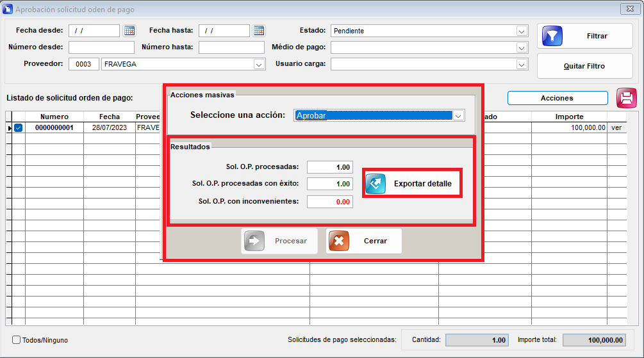The image size is (644, 358).
Task: Close the Aprobación solicitud window
Action: pos(630,8)
